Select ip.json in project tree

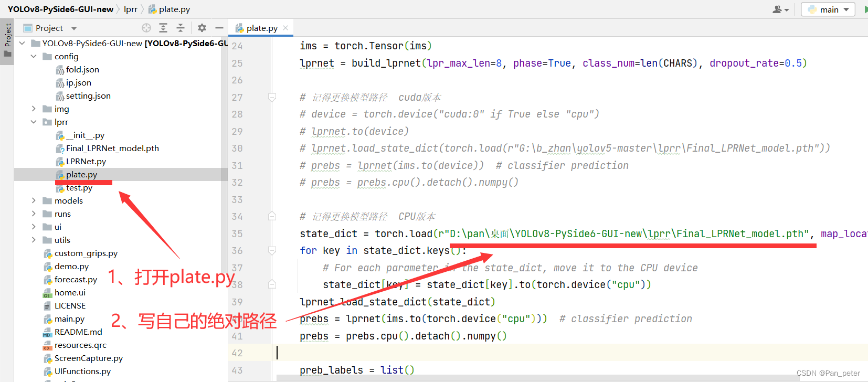tap(79, 82)
